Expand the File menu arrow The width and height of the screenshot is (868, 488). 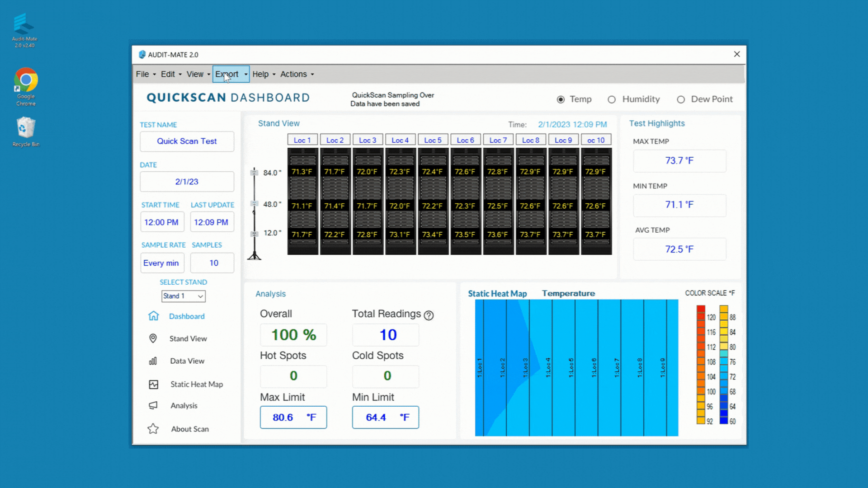(x=154, y=75)
